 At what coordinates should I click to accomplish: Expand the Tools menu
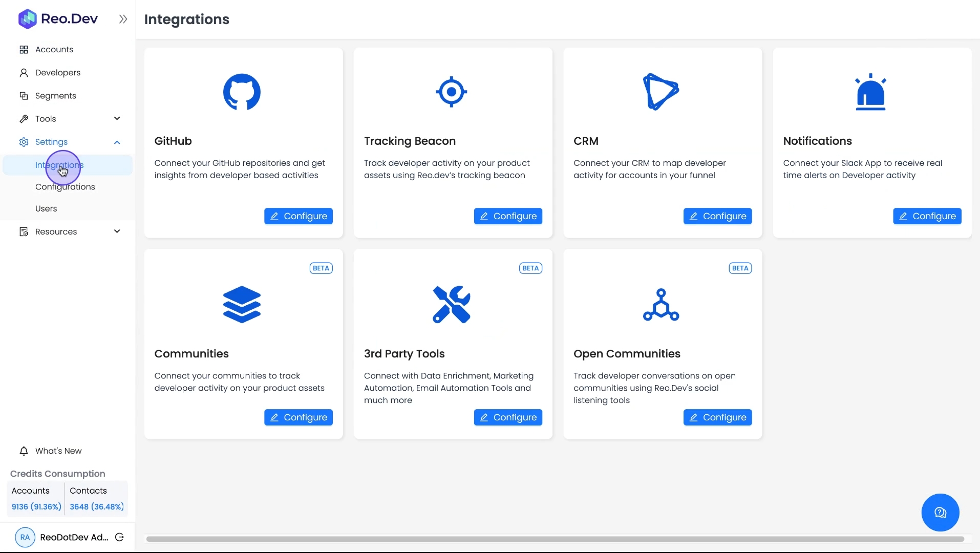117,119
